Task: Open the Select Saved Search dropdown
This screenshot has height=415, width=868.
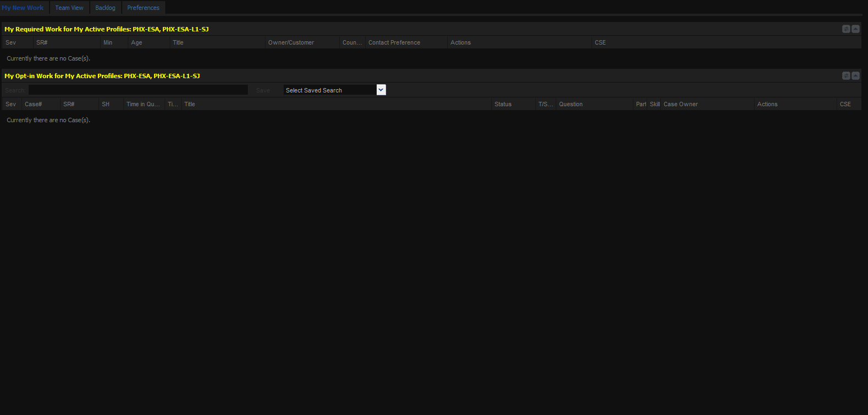Action: [x=334, y=90]
